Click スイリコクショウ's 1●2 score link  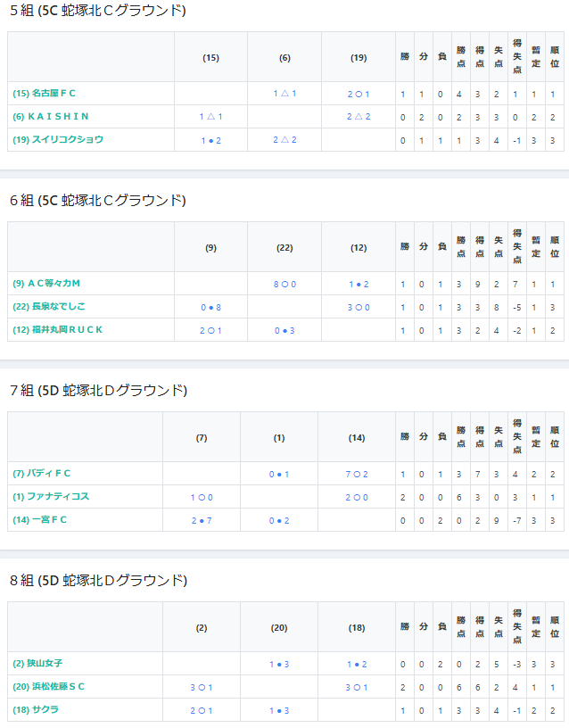pos(210,140)
